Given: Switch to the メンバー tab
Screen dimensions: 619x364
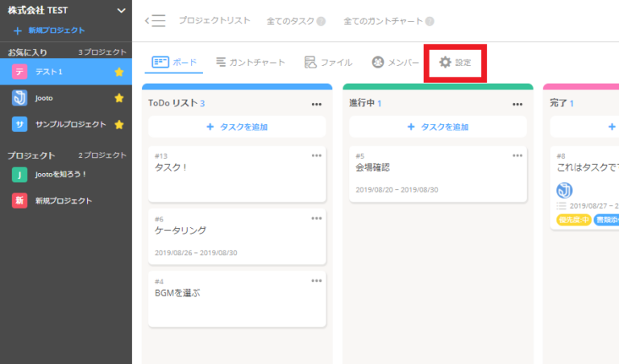Looking at the screenshot, I should pyautogui.click(x=395, y=62).
